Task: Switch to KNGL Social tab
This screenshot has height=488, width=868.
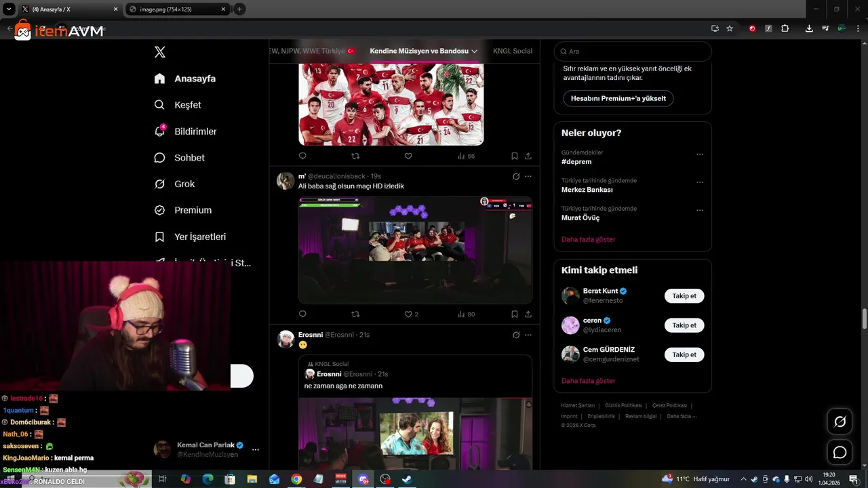Action: click(512, 51)
